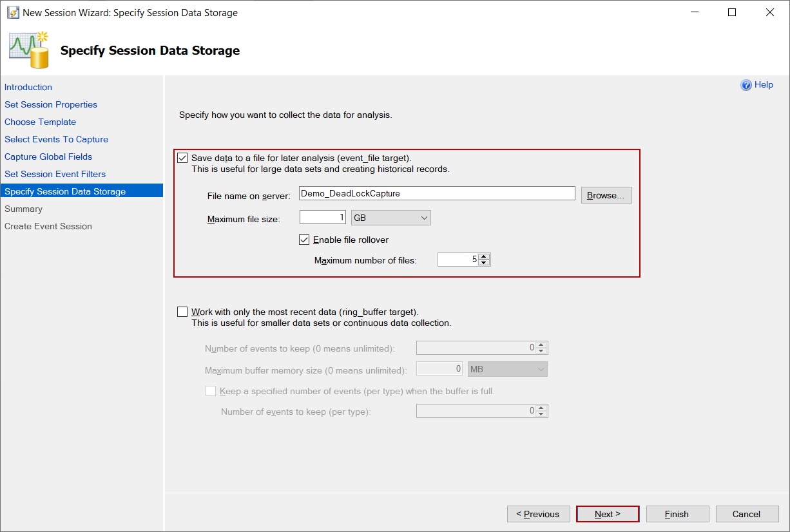Enable the ring_buffer target checkbox
The image size is (790, 532).
coord(183,312)
